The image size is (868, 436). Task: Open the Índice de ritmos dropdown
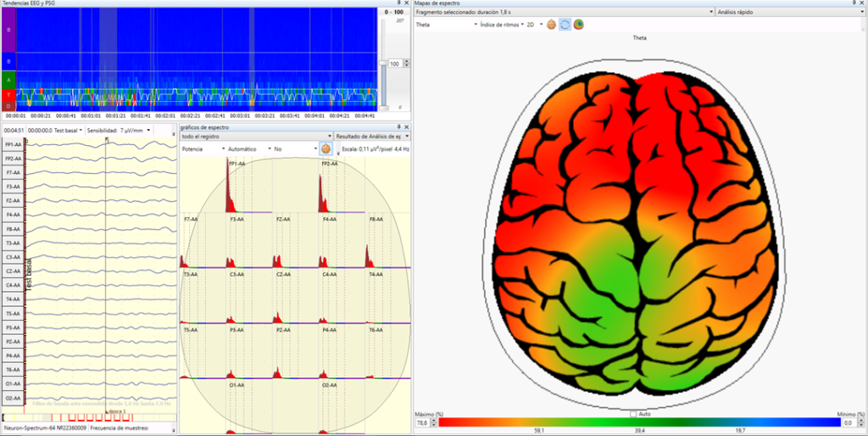tap(502, 25)
